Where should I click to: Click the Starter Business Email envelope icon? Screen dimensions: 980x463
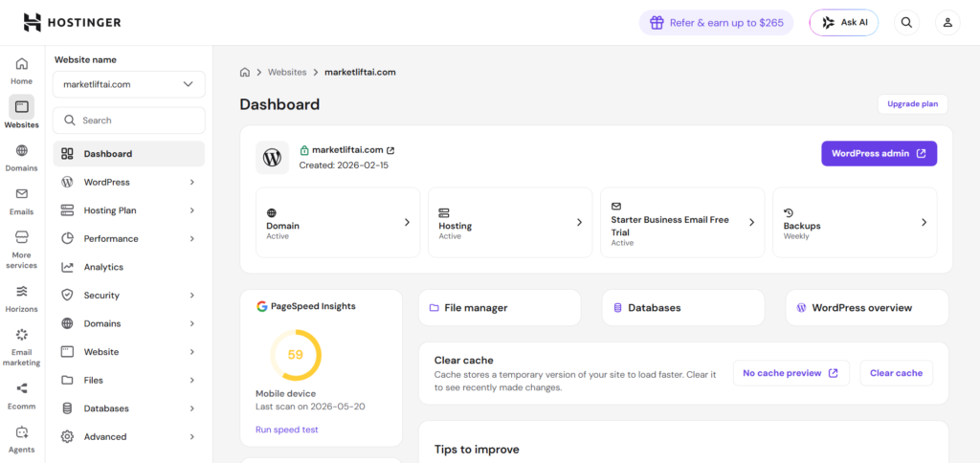click(615, 206)
